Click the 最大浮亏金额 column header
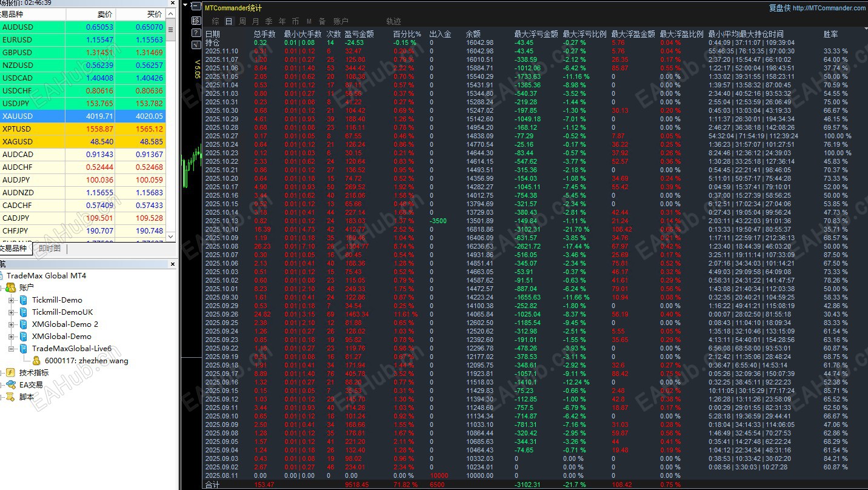Viewport: 868px width, 490px height. [536, 34]
